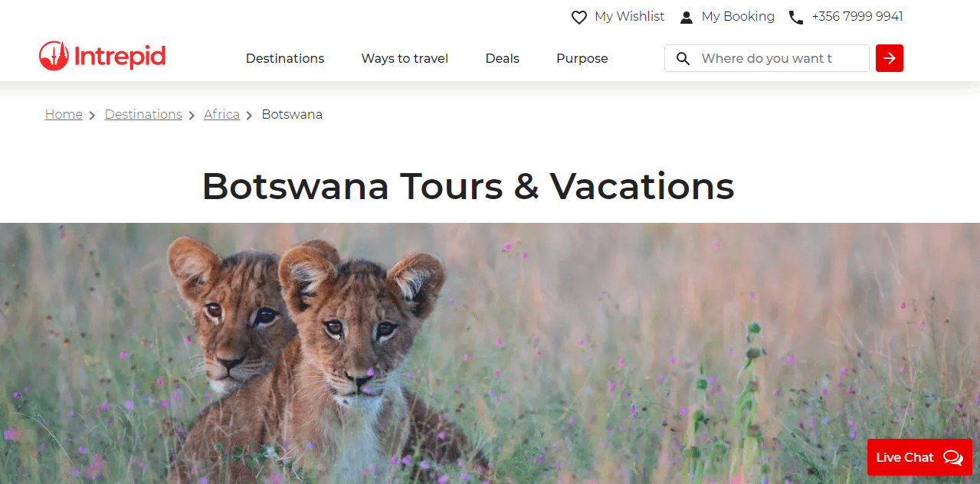
Task: Expand the Ways to travel menu
Action: pos(405,58)
